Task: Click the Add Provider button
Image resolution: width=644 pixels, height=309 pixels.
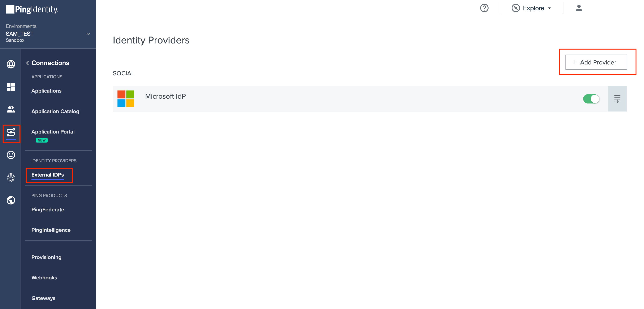Action: click(596, 63)
